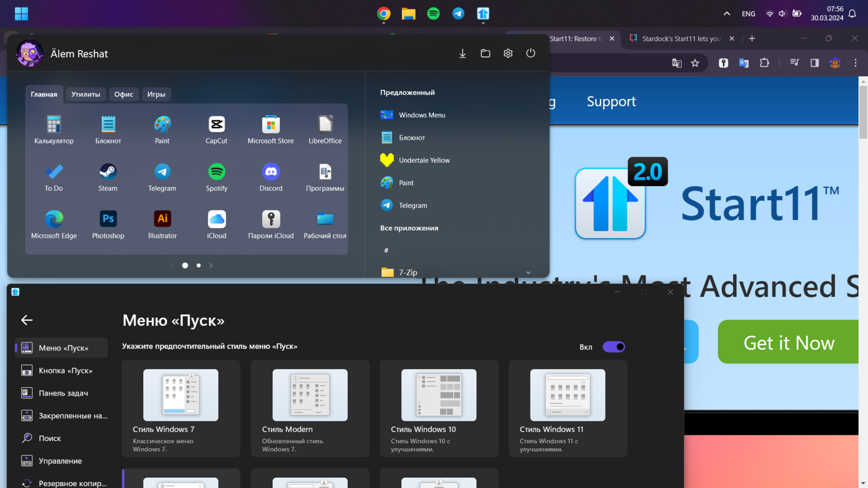Click the downloads arrow icon in start menu header

[x=462, y=53]
